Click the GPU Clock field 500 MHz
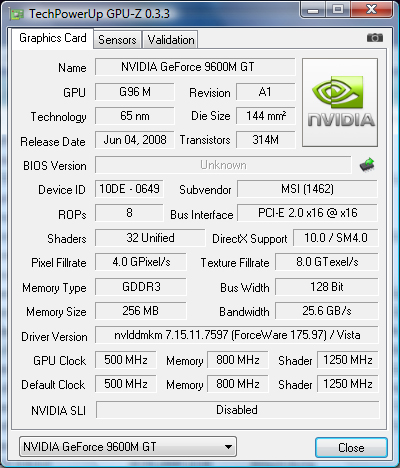The width and height of the screenshot is (400, 468). pyautogui.click(x=126, y=360)
